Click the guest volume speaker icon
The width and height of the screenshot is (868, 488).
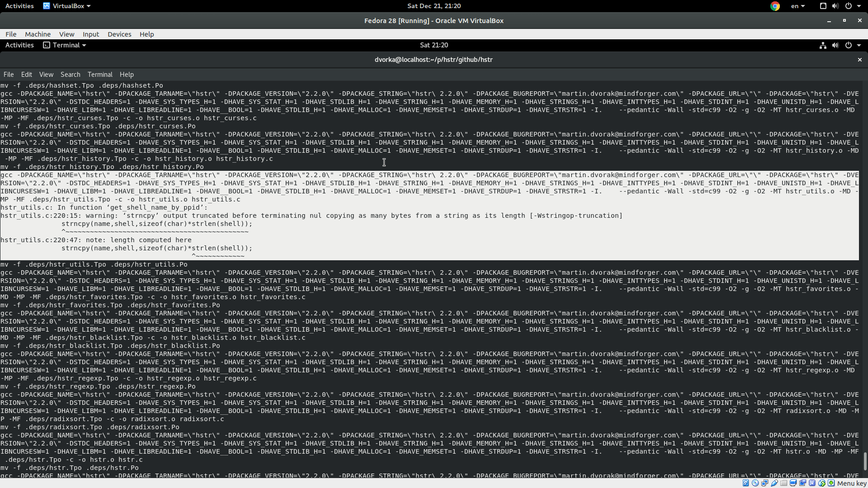click(x=835, y=45)
